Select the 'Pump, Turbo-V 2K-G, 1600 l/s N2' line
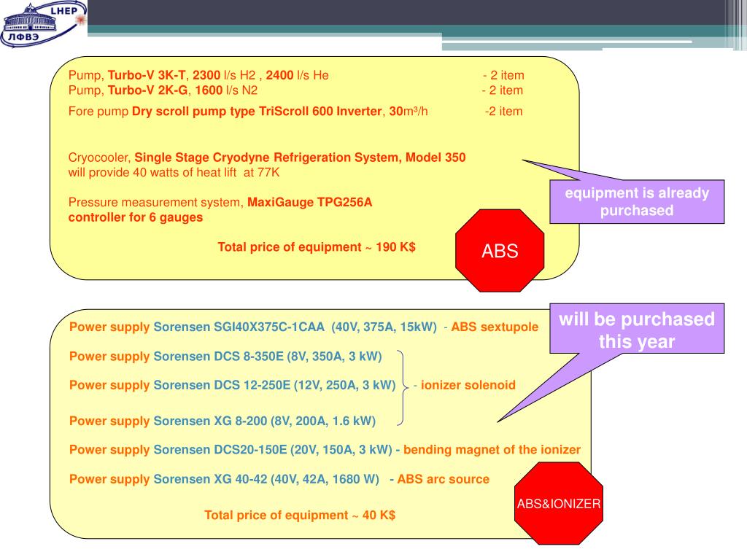747x560 pixels. (163, 90)
